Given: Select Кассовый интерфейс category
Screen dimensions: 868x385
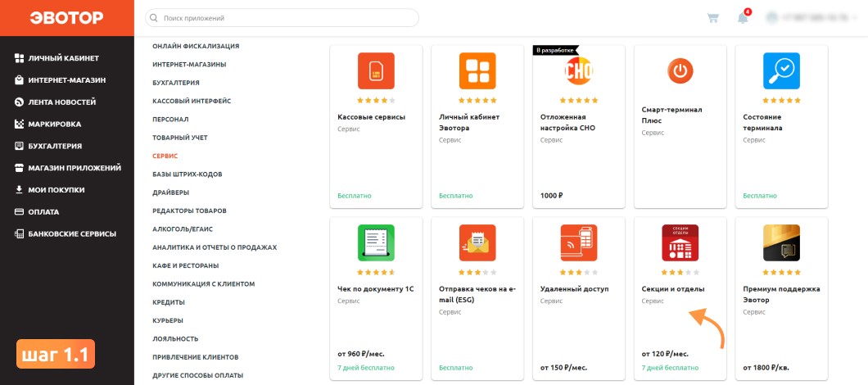Looking at the screenshot, I should [192, 101].
